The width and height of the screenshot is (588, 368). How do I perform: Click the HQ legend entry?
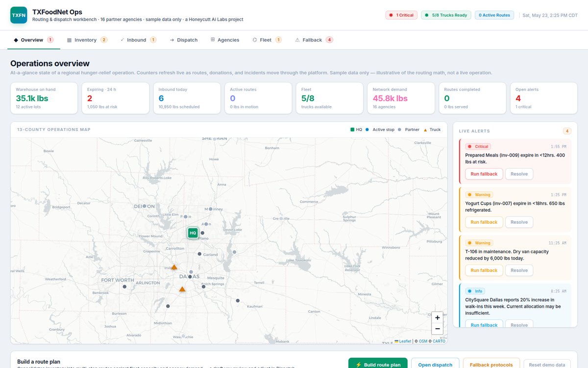(356, 130)
